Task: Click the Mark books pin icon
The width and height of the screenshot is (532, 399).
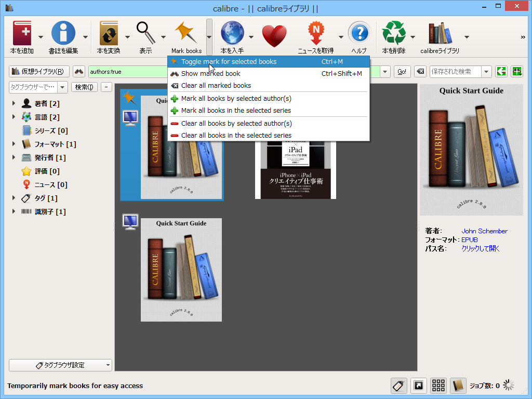Action: pyautogui.click(x=187, y=33)
